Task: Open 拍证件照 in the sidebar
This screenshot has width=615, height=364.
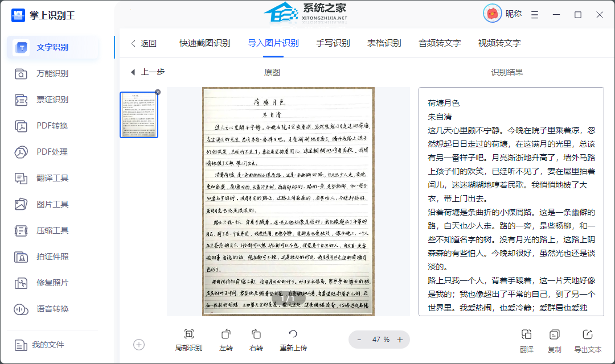Action: pos(52,257)
